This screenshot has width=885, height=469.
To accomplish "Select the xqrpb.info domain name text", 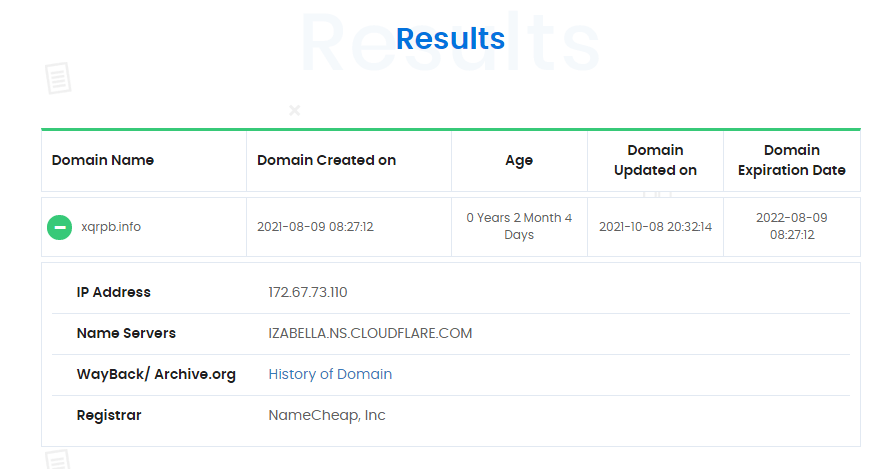I will tap(111, 227).
